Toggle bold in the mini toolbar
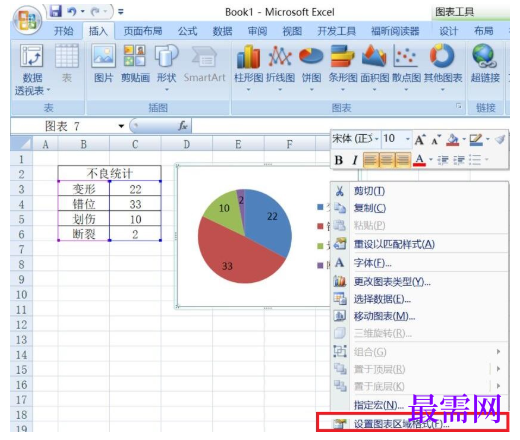 click(x=339, y=160)
